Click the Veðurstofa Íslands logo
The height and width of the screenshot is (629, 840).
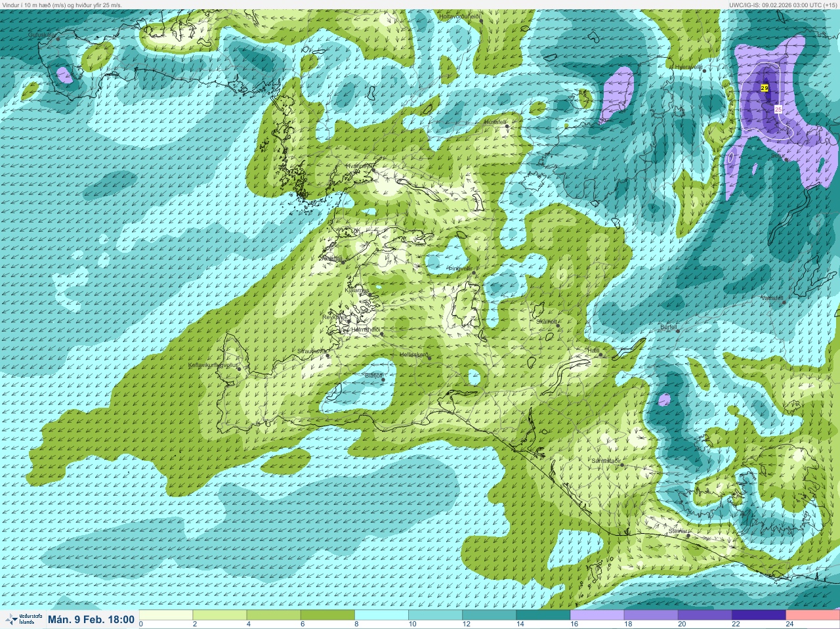(x=23, y=619)
